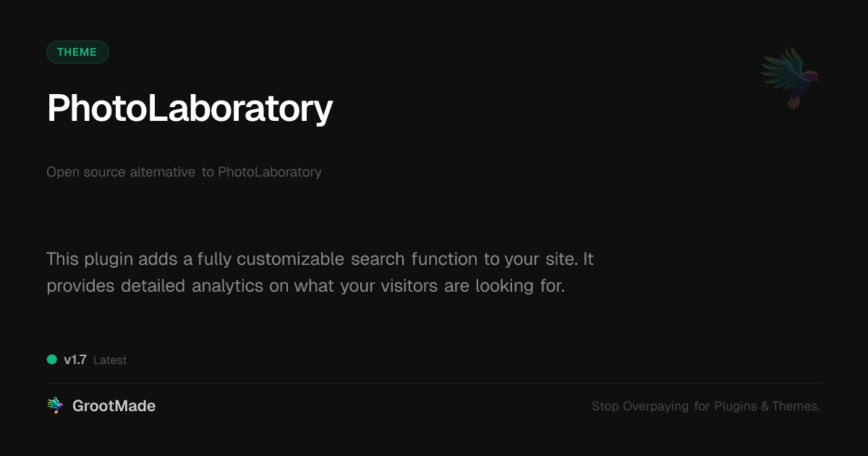
Task: Open the GrootMade brand name link
Action: tap(114, 406)
